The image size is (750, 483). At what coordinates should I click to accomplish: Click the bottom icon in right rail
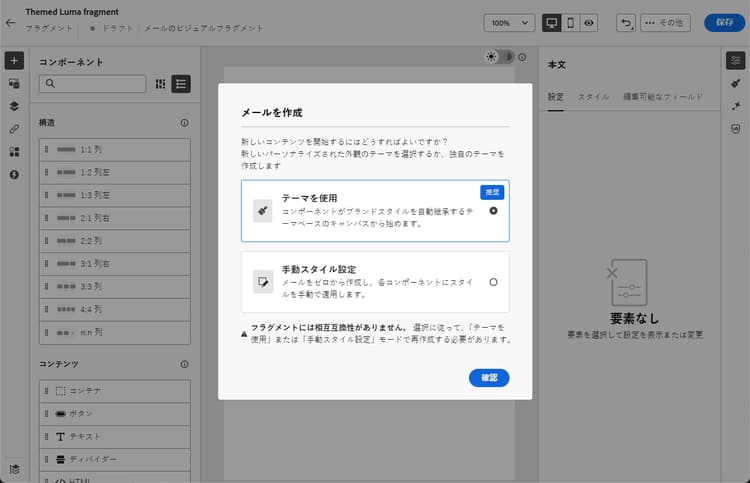(736, 129)
